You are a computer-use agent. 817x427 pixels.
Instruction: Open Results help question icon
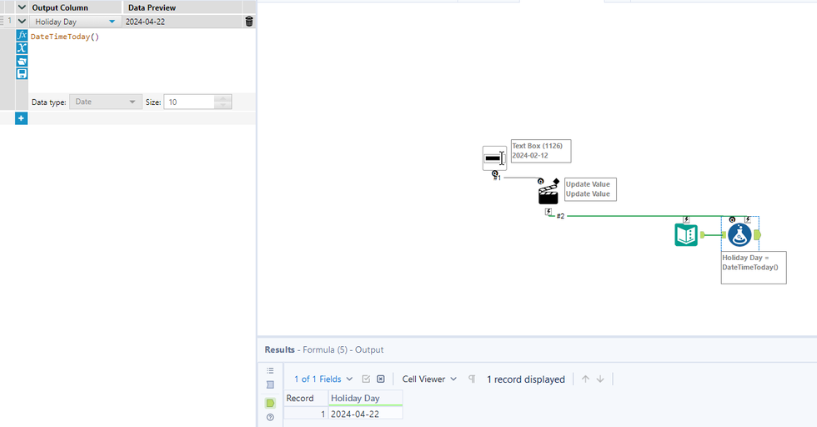[270, 417]
